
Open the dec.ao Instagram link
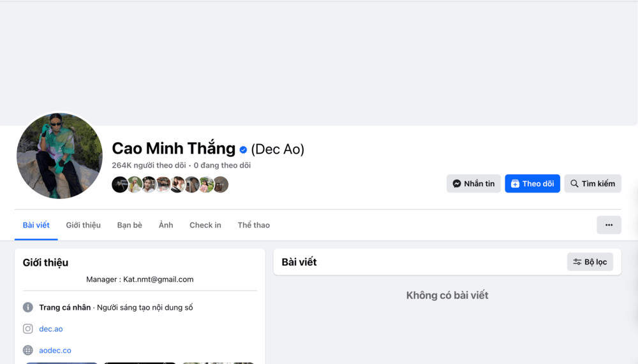point(51,329)
